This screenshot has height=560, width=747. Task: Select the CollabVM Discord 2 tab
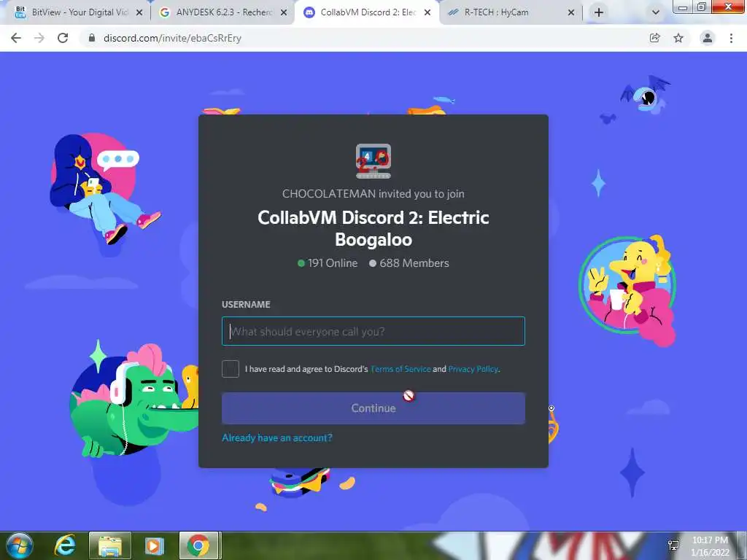click(367, 12)
